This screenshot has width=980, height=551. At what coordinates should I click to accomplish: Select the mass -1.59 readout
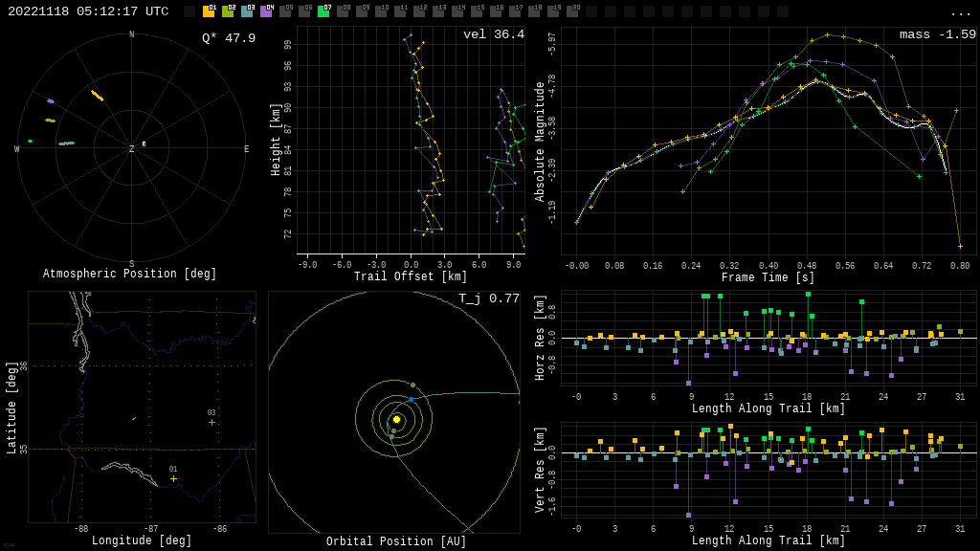(937, 34)
